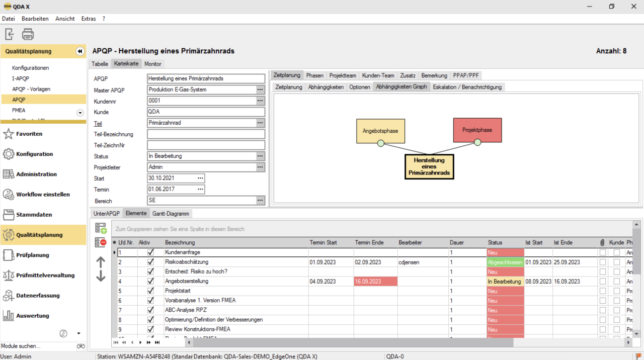
Task: Open the Status selection button
Action: tap(260, 156)
